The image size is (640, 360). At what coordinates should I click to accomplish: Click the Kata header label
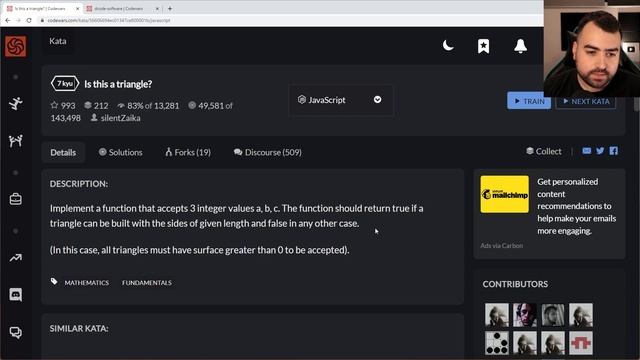point(58,41)
